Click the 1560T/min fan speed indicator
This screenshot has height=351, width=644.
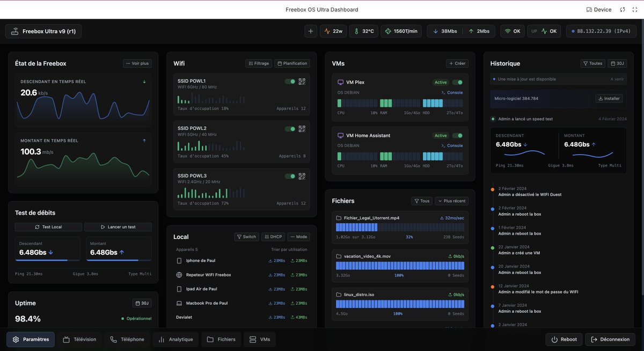coord(402,31)
